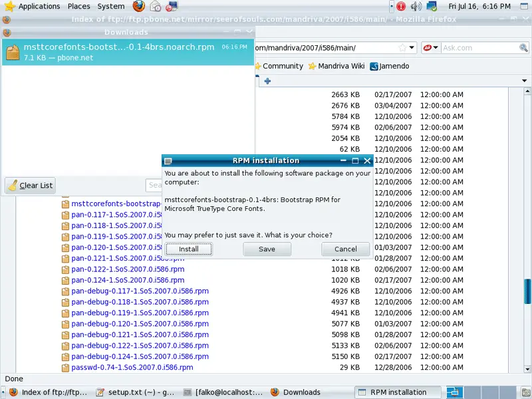Open pan-0.124-1.SoS.2007.0.i586.rpm link
Viewport: 532px width, 399px height.
[x=128, y=280]
